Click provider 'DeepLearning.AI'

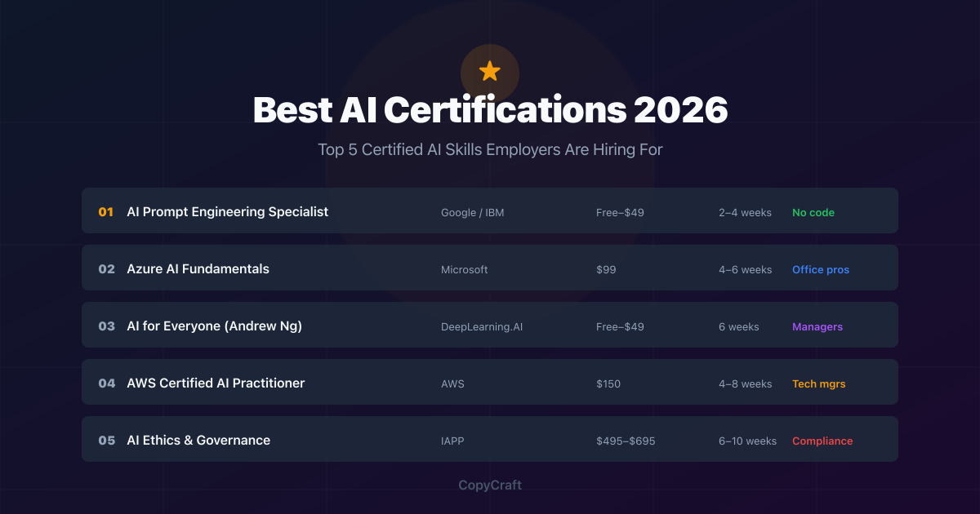point(482,327)
